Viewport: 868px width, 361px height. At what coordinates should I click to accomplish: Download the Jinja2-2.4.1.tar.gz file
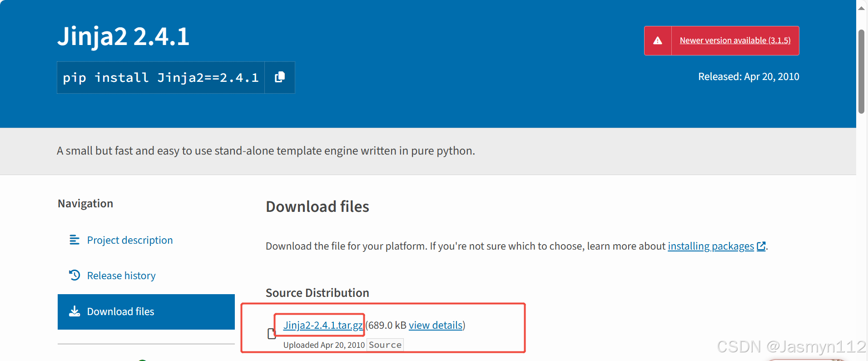click(x=323, y=325)
